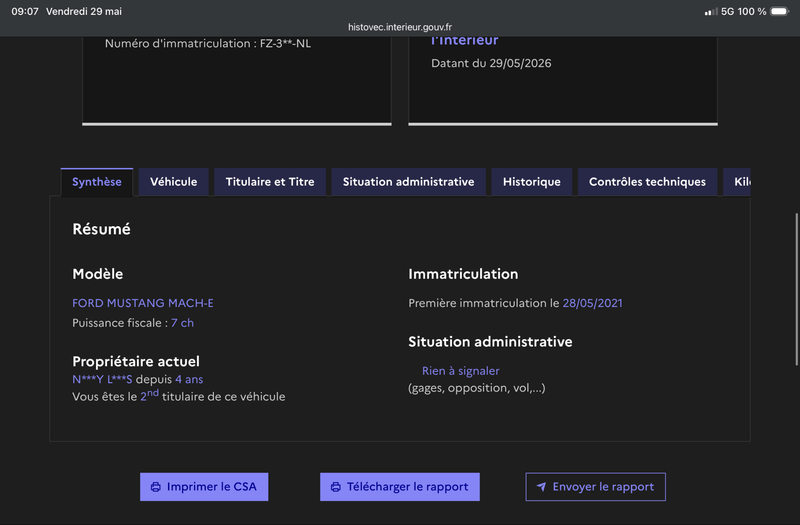Click the Rien à signaler status

[461, 371]
